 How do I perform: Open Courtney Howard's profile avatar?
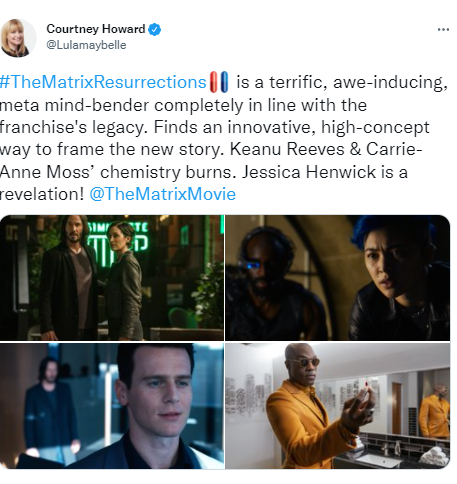(x=18, y=38)
